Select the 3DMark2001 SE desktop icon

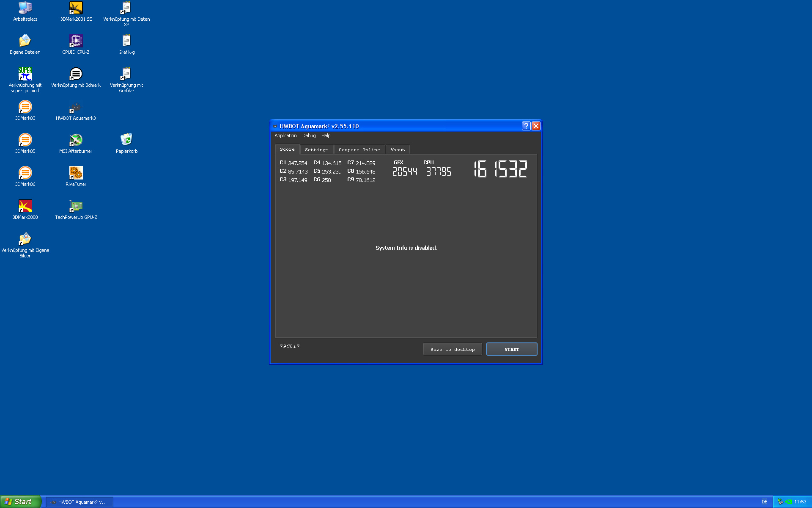tap(76, 11)
